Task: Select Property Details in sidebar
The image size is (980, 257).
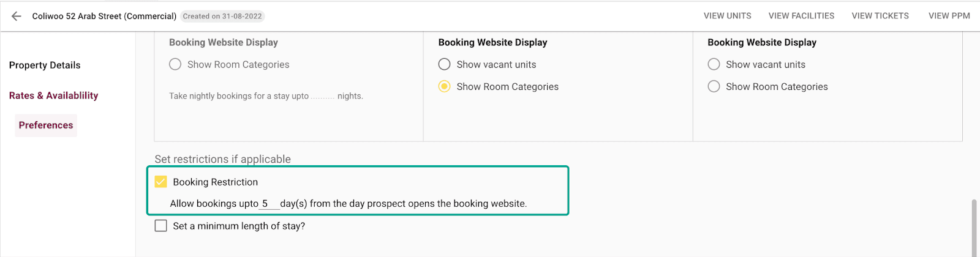Action: (45, 65)
